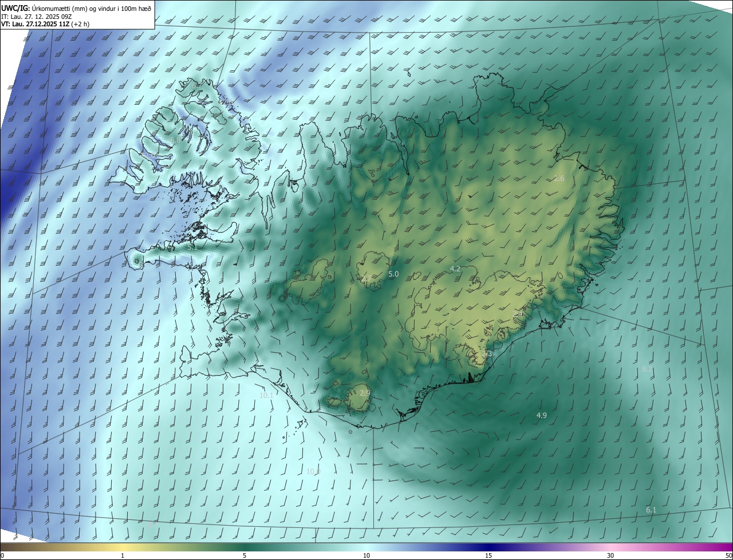The width and height of the screenshot is (733, 560).
Task: Click the 10.0 value over the southern sea
Action: [x=313, y=471]
